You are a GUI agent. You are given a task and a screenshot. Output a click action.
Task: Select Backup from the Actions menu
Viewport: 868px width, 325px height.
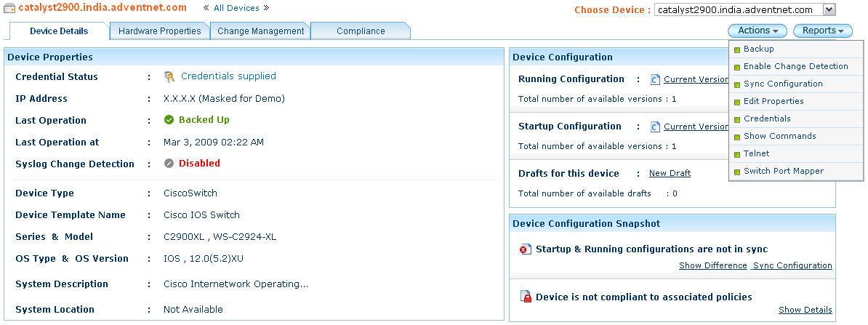point(758,49)
